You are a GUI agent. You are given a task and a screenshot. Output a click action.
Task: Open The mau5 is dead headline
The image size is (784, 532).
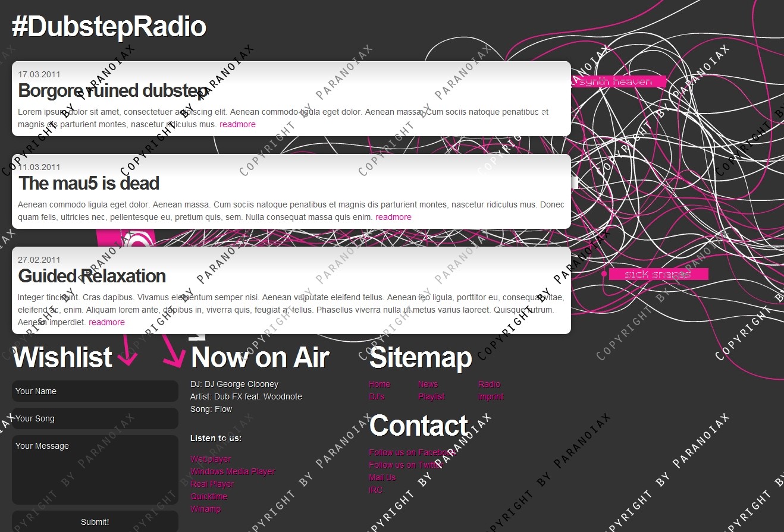[x=89, y=183]
